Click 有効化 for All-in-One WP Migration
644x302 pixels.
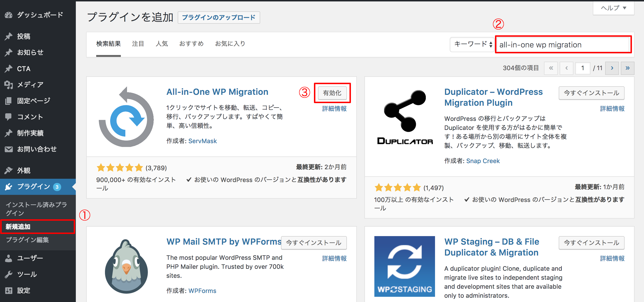(x=332, y=93)
